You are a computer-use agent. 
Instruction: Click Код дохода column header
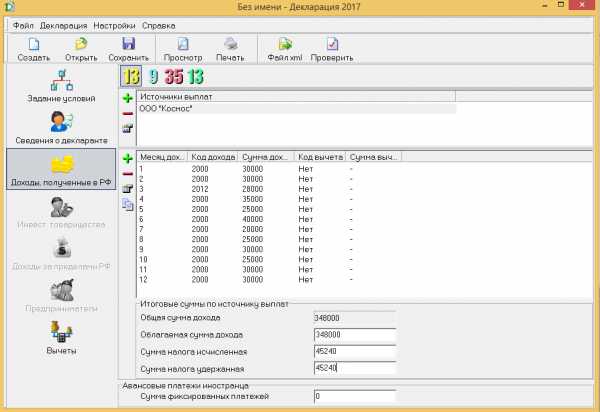[x=213, y=157]
